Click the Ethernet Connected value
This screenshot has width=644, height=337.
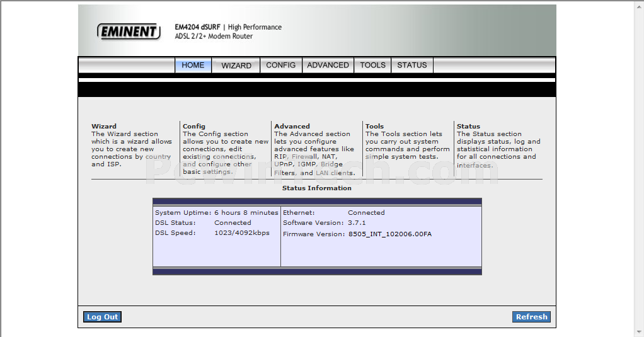coord(366,213)
